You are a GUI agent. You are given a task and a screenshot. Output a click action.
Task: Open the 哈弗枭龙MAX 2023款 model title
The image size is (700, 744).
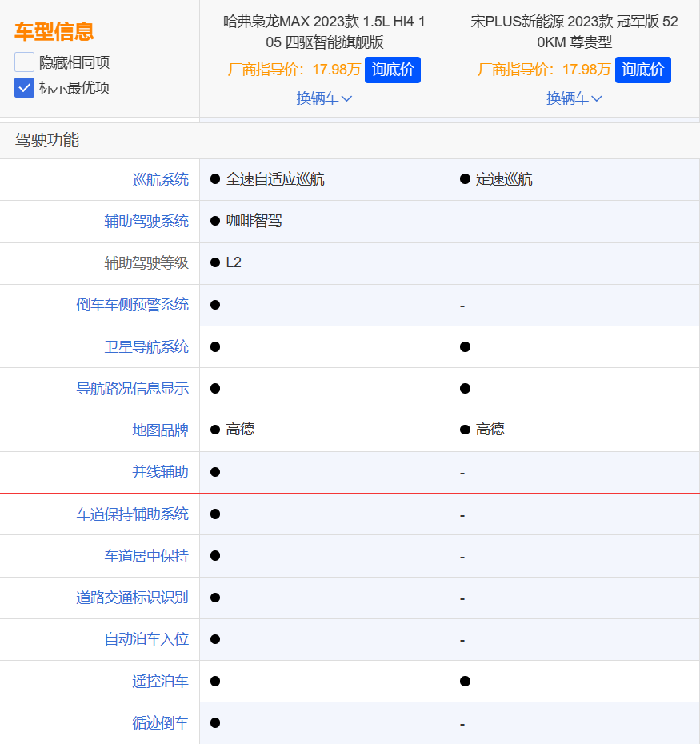[x=325, y=32]
